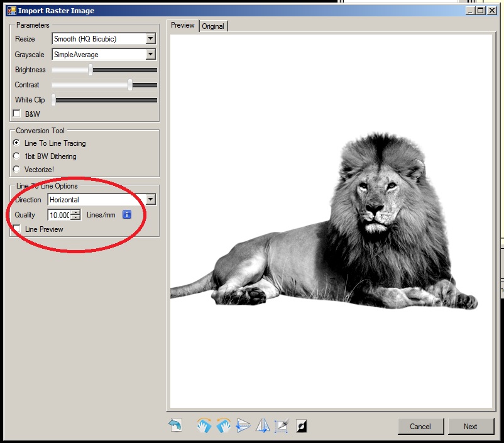Select the crop image icon
This screenshot has width=504, height=443.
(x=282, y=425)
